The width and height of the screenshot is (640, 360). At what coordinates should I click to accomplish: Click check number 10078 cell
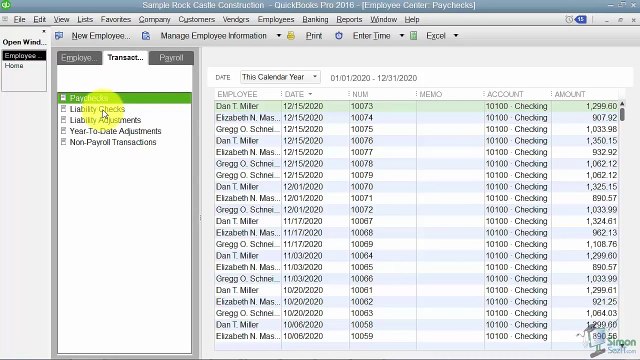(x=382, y=164)
